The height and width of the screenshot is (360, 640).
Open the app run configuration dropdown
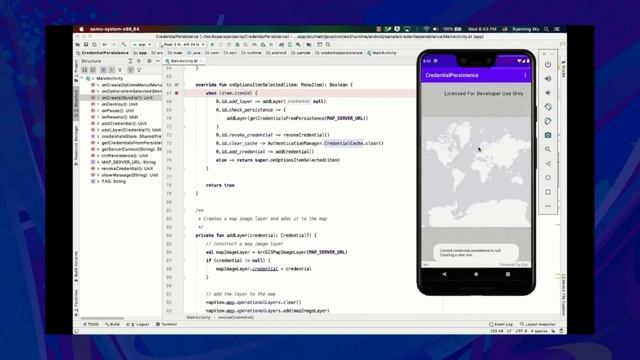(x=142, y=44)
